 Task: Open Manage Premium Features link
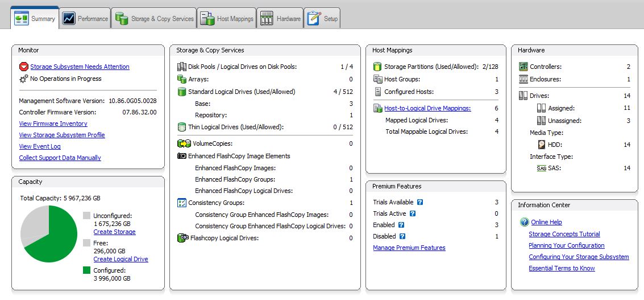(x=409, y=248)
